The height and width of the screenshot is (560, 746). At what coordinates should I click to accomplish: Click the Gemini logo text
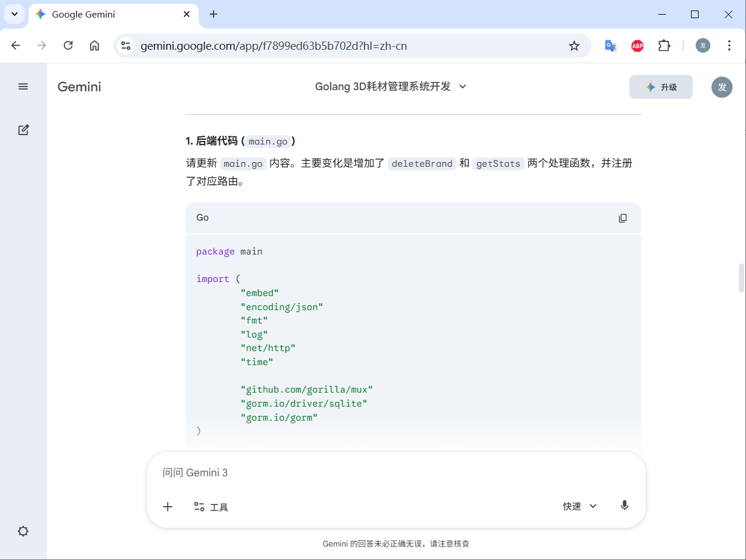click(79, 87)
